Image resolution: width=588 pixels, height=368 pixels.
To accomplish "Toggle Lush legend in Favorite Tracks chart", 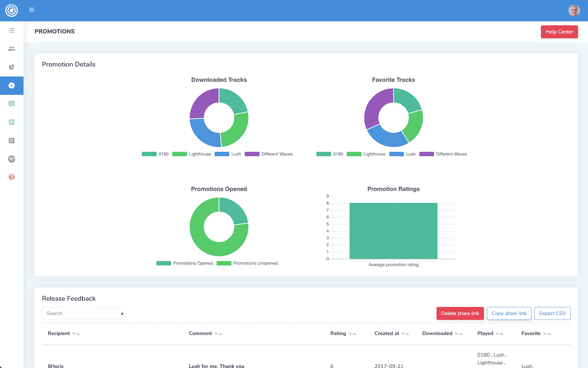I will (402, 154).
